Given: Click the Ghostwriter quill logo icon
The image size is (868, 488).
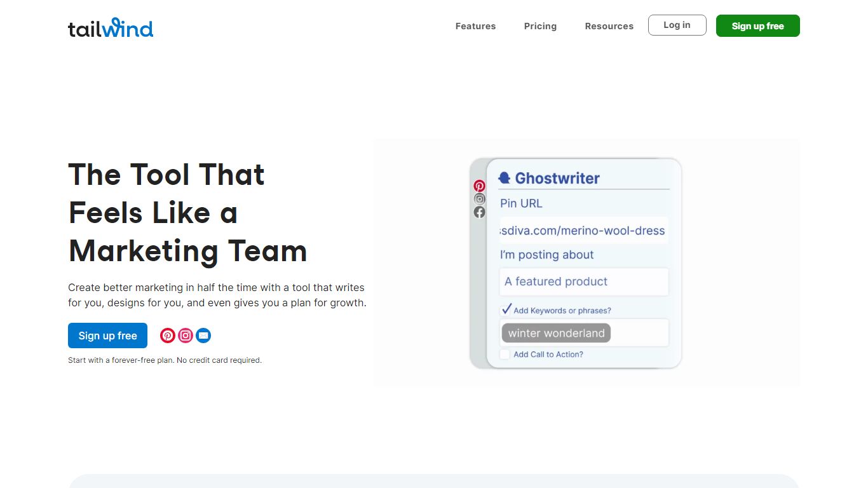Looking at the screenshot, I should (x=504, y=177).
